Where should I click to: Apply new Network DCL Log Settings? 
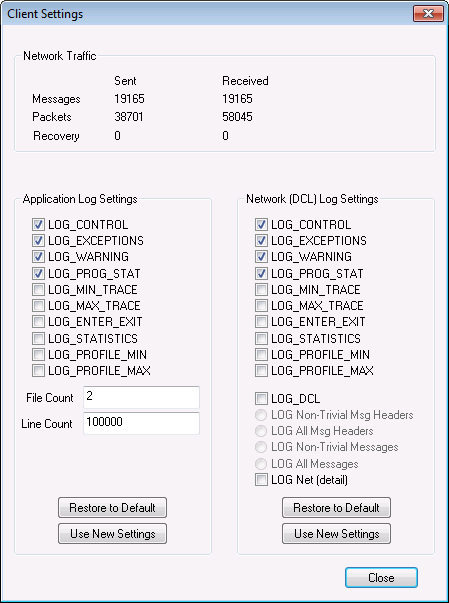point(336,533)
